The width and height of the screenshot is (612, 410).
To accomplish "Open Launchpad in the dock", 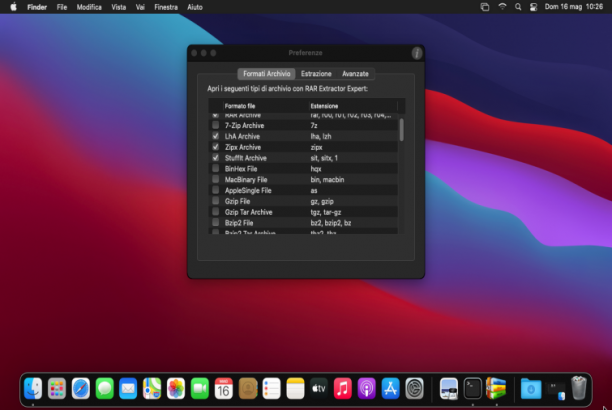I will (x=57, y=389).
